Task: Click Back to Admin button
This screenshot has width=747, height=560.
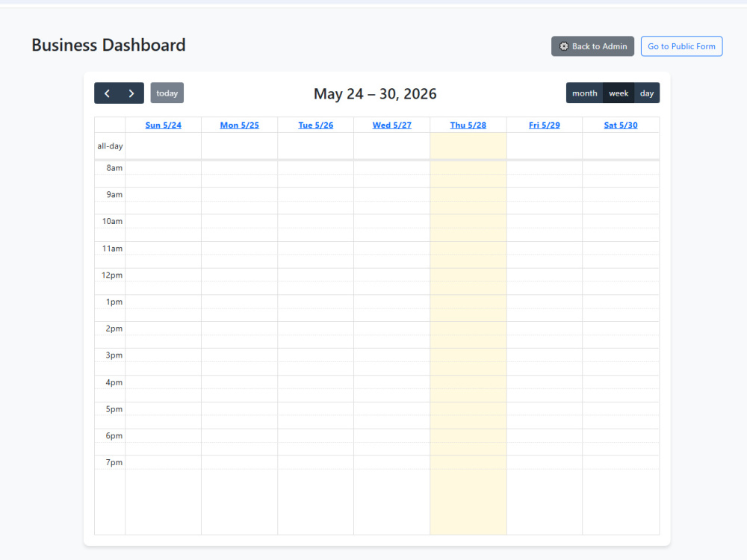Action: click(592, 46)
